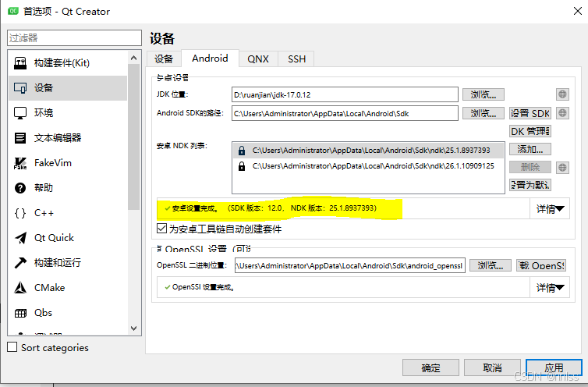Click the 删除 NDK button
The width and height of the screenshot is (588, 387).
point(530,167)
